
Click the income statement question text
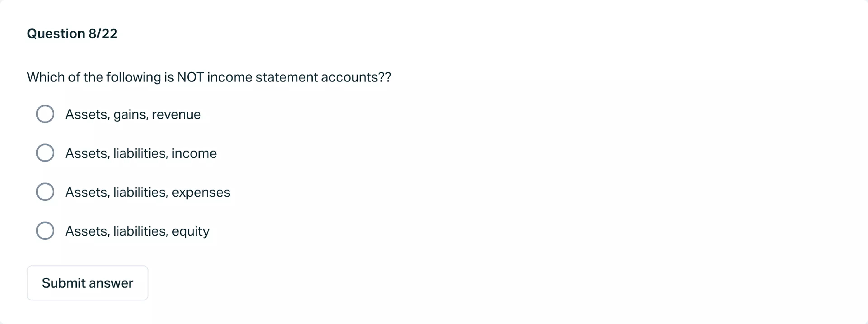(x=209, y=77)
